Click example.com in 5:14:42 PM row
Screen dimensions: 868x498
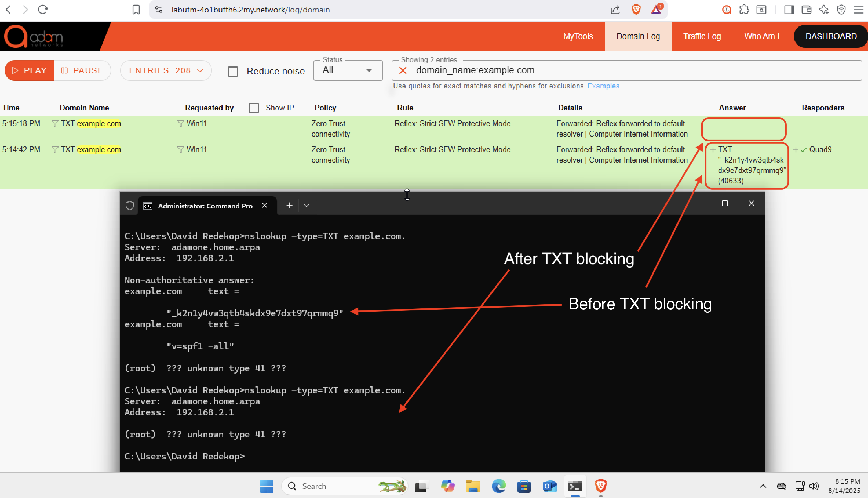[99, 150]
